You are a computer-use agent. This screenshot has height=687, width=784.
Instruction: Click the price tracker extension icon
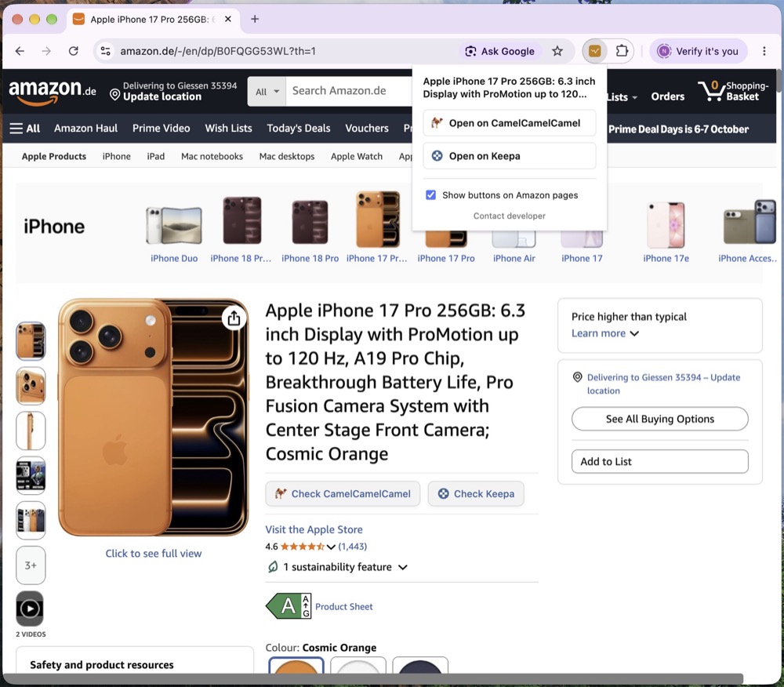coord(594,51)
